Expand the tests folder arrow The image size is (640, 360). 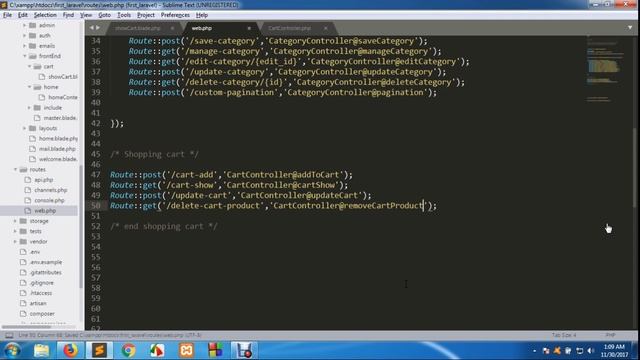pyautogui.click(x=16, y=231)
